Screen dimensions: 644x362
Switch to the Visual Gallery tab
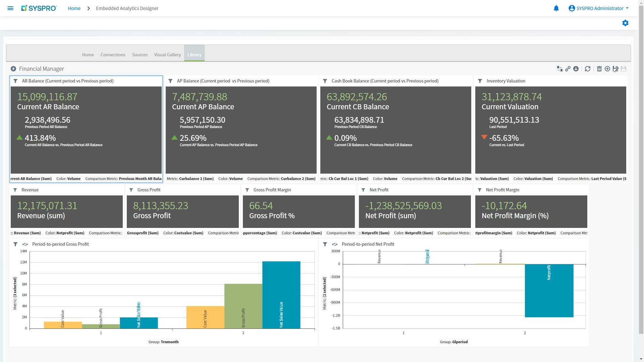(167, 55)
